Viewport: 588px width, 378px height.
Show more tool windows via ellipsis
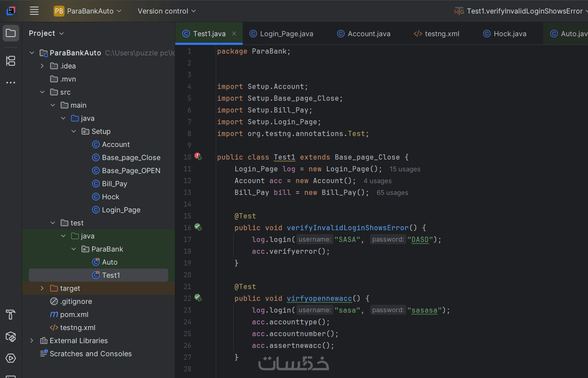pos(11,83)
